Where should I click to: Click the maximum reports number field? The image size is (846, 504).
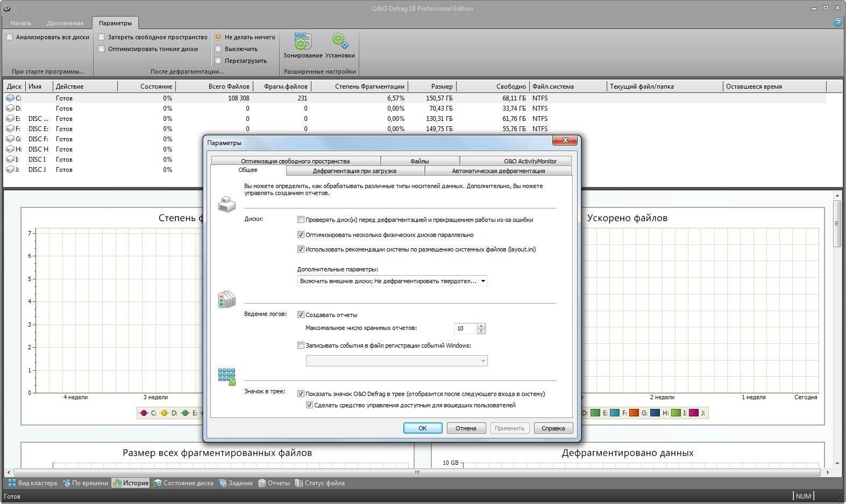[465, 328]
